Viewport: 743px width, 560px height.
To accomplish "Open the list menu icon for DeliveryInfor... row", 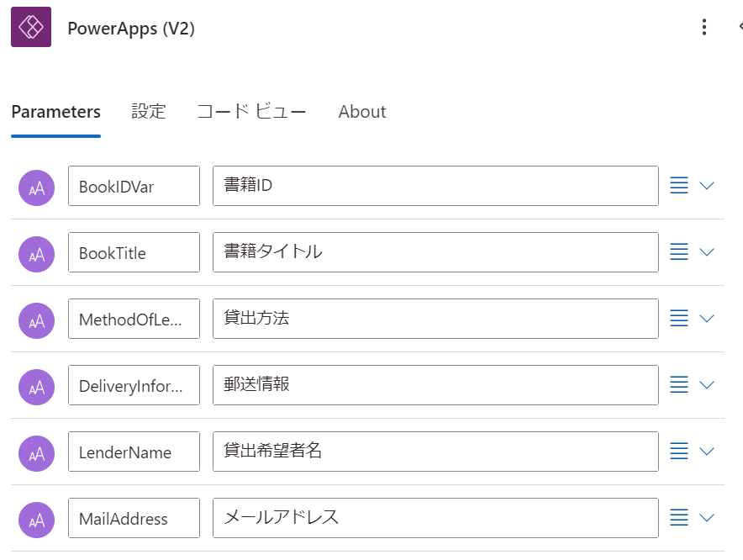I will pos(679,384).
